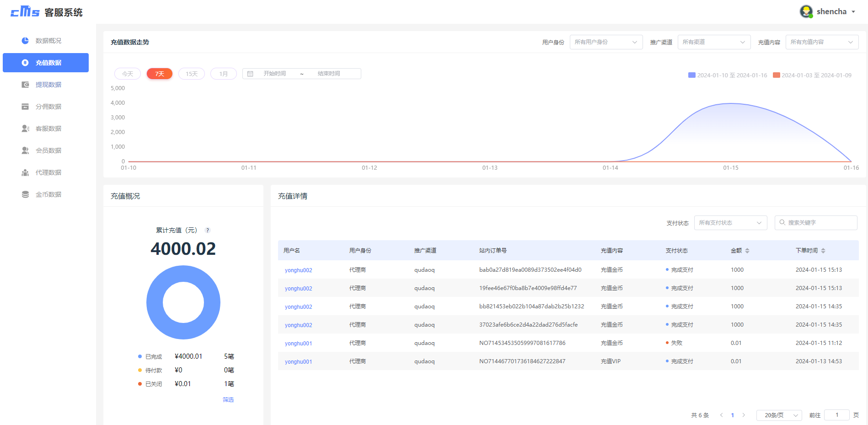Go to next page arrow in pagination
The width and height of the screenshot is (868, 425).
click(744, 415)
